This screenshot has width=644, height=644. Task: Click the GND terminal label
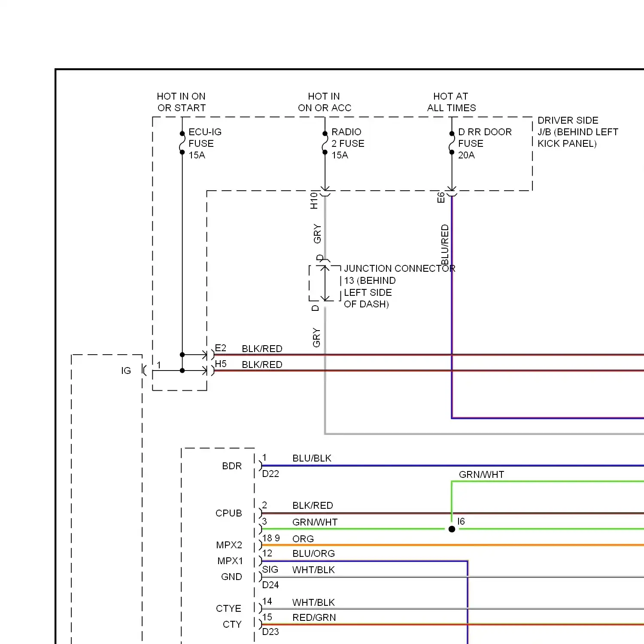point(231,577)
